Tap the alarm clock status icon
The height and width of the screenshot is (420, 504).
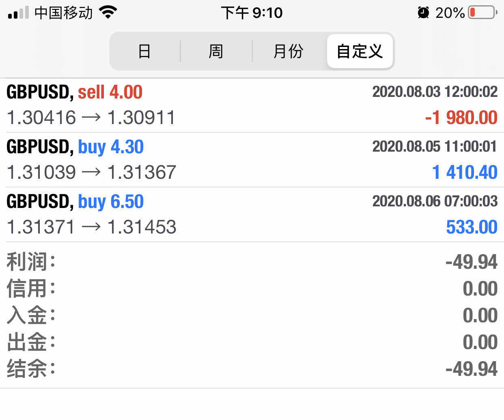423,13
